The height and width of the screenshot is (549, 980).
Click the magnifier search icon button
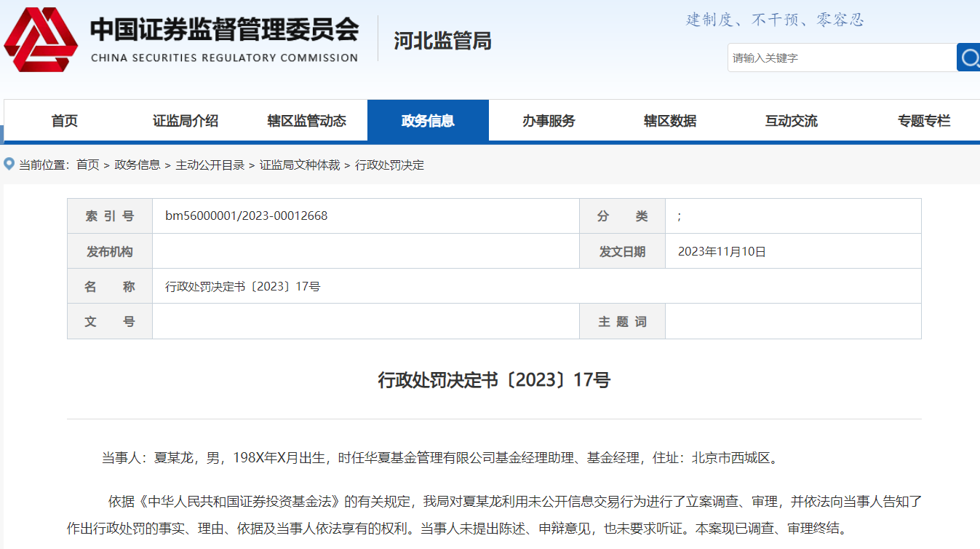(x=968, y=58)
